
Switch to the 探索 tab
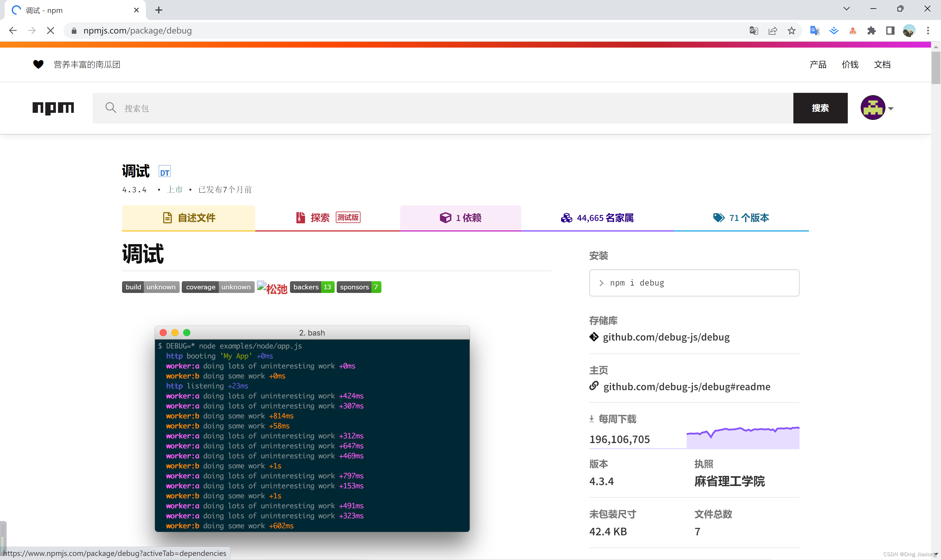pyautogui.click(x=327, y=217)
